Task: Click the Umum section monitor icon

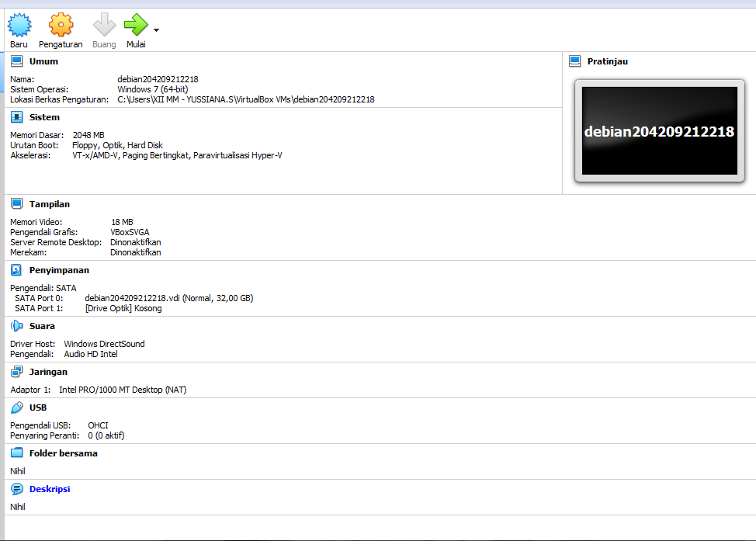Action: (x=17, y=61)
